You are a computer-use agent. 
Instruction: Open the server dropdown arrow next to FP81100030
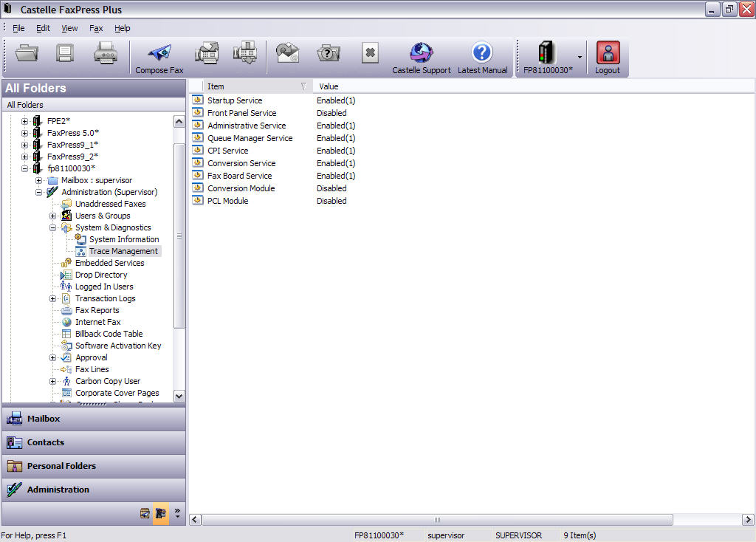pos(580,57)
